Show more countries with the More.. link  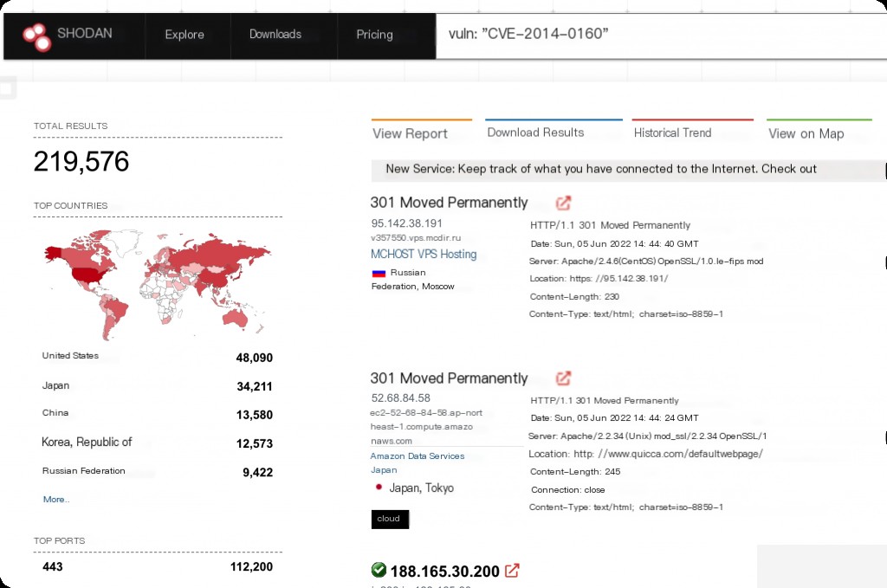[56, 499]
